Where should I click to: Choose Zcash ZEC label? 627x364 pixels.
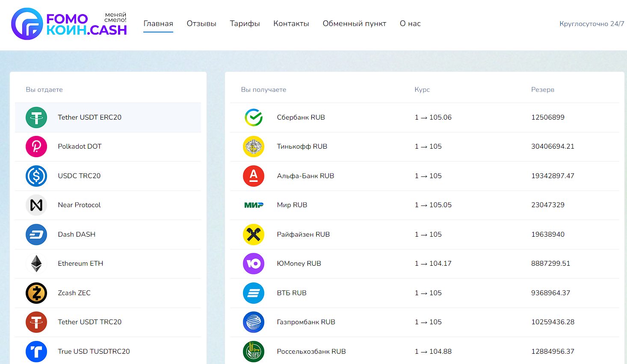pos(74,293)
